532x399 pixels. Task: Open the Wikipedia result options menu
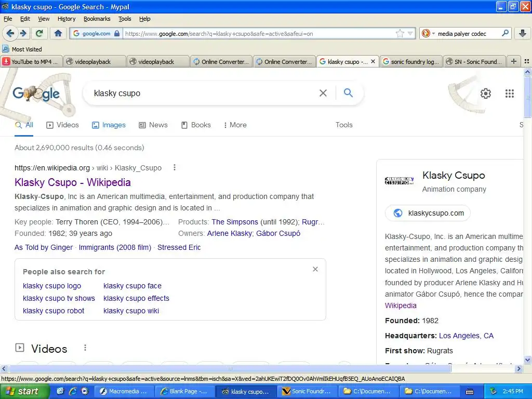[x=175, y=167]
